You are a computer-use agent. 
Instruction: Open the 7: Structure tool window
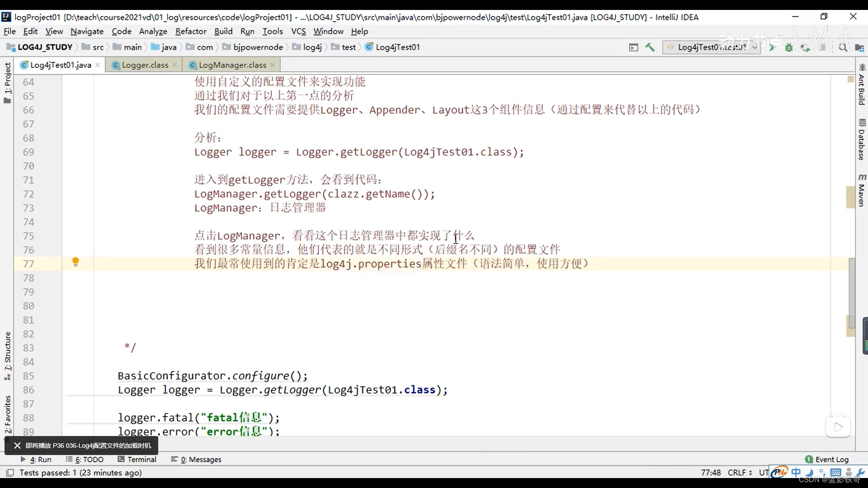coord(7,356)
